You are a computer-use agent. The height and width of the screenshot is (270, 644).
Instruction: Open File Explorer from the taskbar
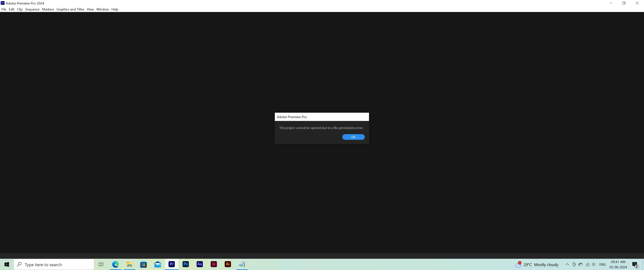(x=129, y=264)
